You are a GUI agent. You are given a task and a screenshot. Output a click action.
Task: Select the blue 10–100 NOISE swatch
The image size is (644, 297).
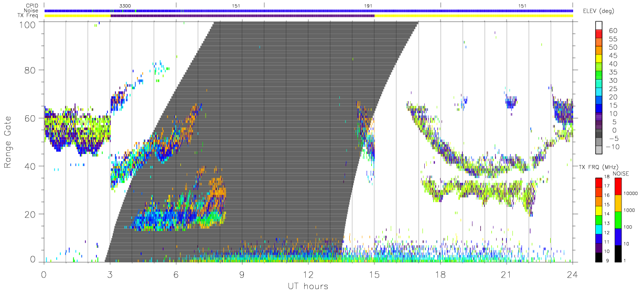point(618,236)
